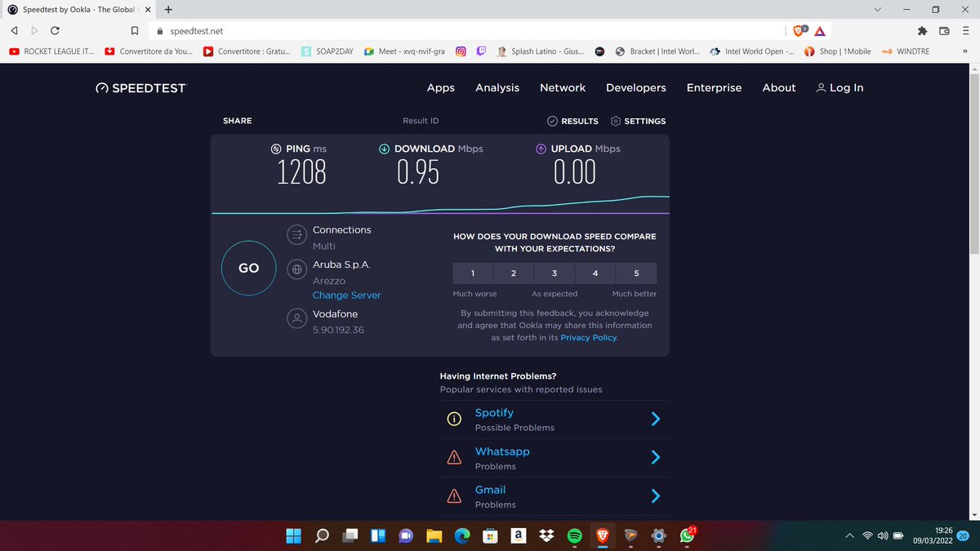Click the Connections Multi icon
980x551 pixels.
tap(296, 236)
